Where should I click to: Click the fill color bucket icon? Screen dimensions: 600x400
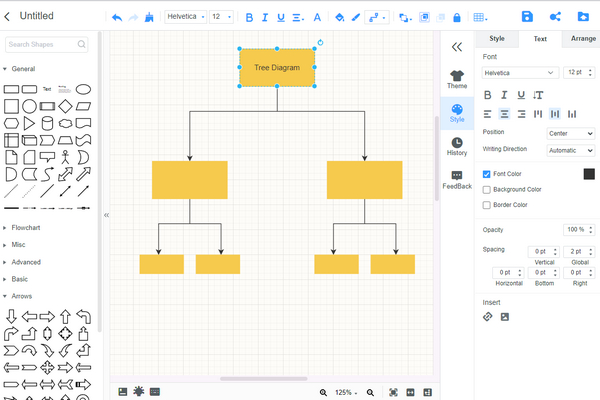coord(339,17)
